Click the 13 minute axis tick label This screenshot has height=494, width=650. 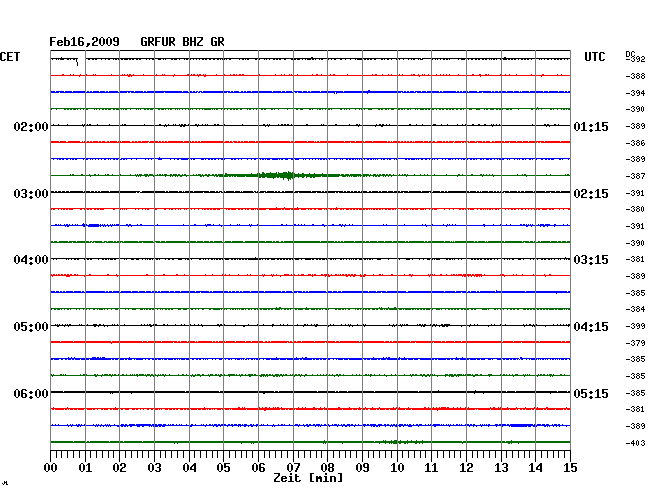[501, 468]
